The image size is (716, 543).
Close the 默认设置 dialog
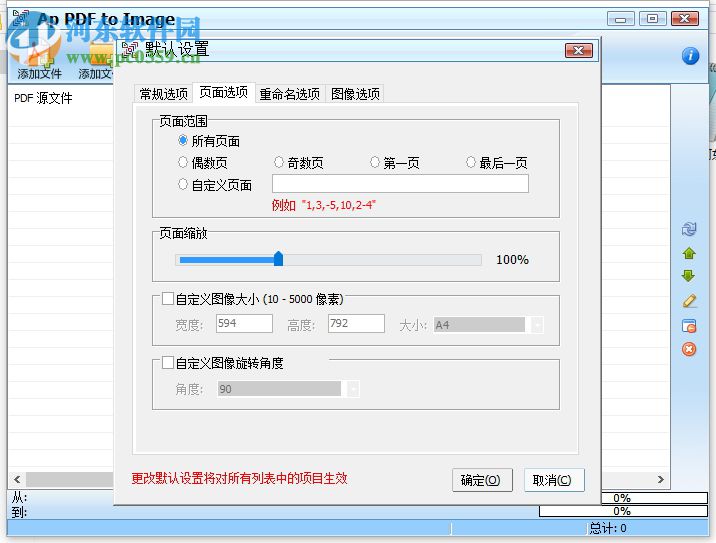(x=579, y=50)
